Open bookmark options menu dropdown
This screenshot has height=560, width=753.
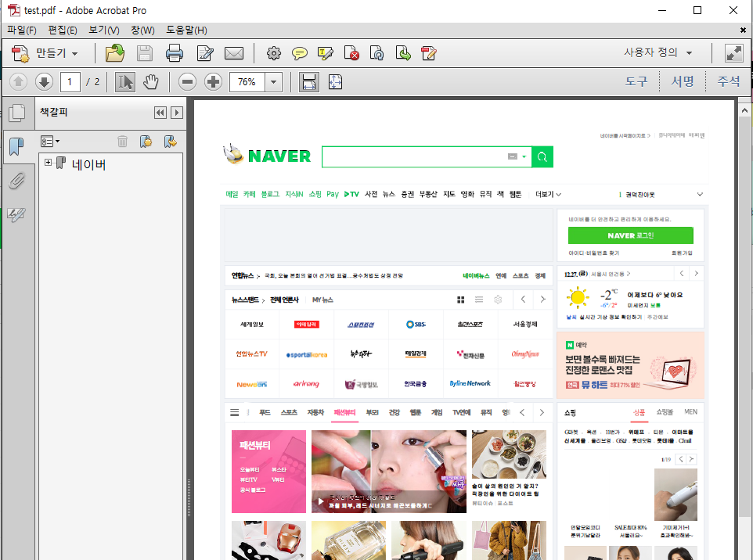point(50,141)
